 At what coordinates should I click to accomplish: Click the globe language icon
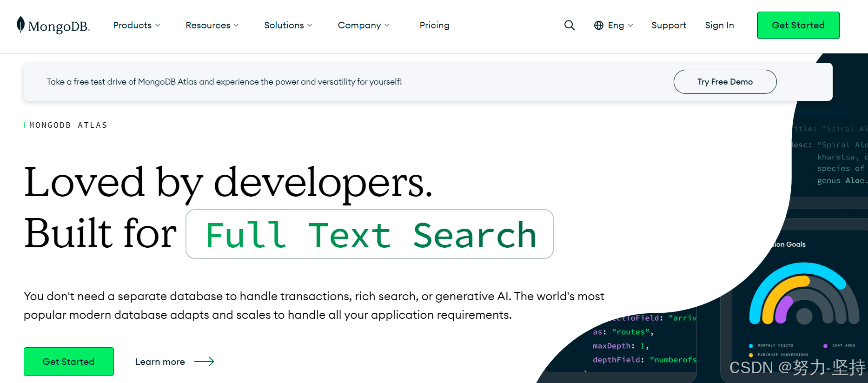point(599,26)
